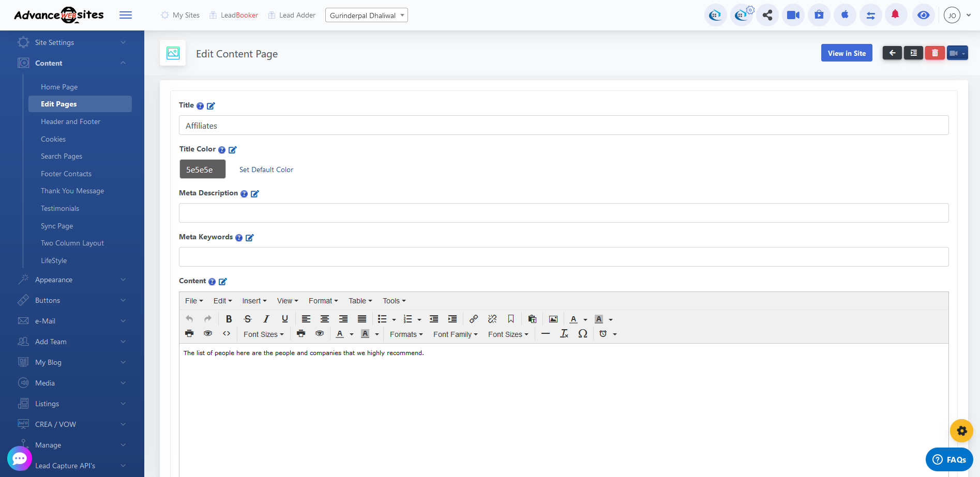Open the 5e5e5e title color swatch

[202, 170]
